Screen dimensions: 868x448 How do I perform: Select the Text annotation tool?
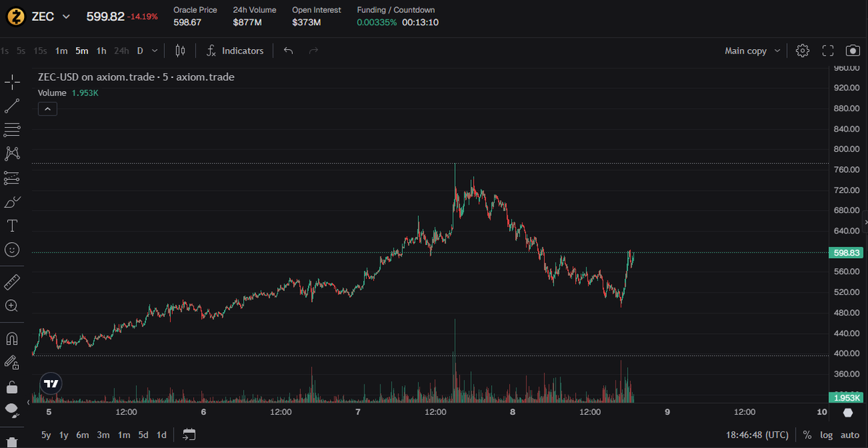coord(12,225)
